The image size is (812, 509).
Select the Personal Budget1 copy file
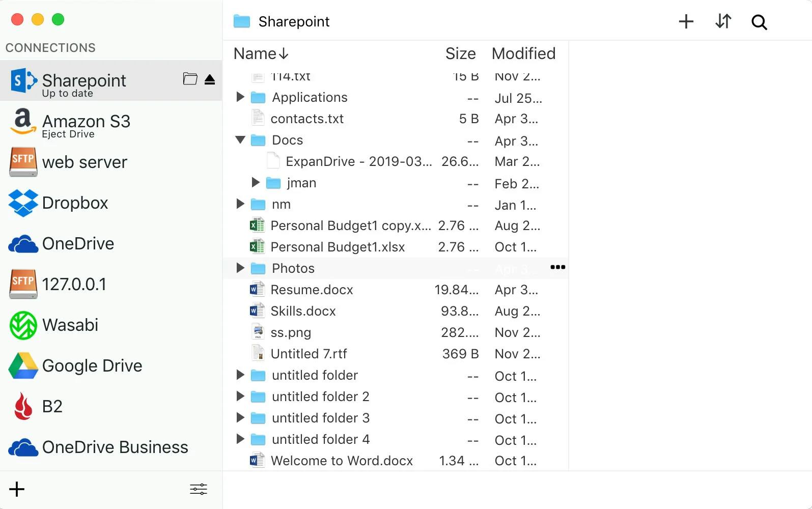click(351, 225)
